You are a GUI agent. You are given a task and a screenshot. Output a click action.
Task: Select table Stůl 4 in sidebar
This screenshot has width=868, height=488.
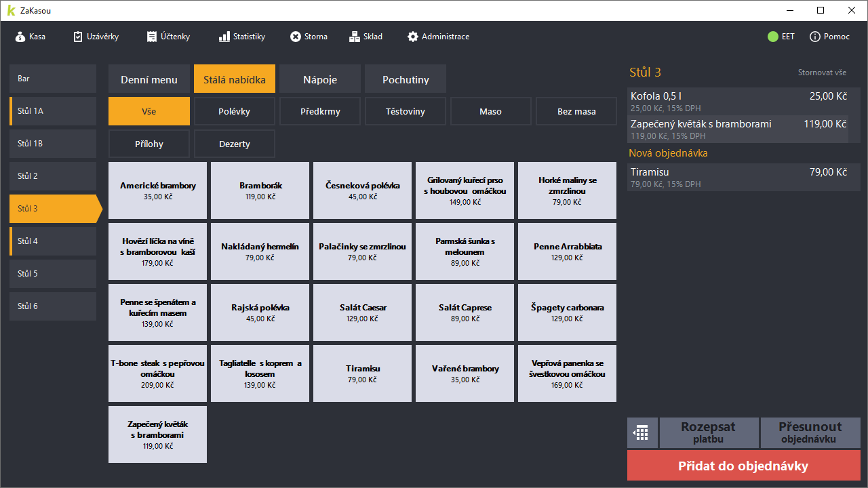(53, 241)
